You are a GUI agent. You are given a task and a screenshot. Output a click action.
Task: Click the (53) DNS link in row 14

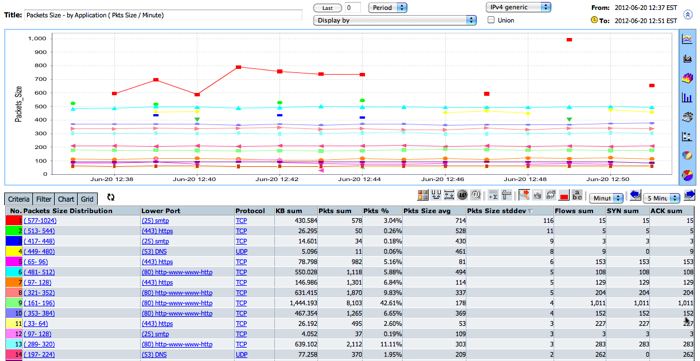pyautogui.click(x=154, y=354)
